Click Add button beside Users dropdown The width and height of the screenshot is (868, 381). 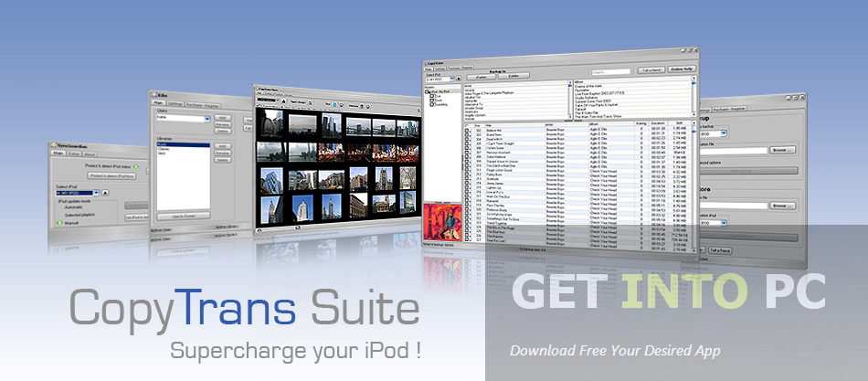coord(223,117)
